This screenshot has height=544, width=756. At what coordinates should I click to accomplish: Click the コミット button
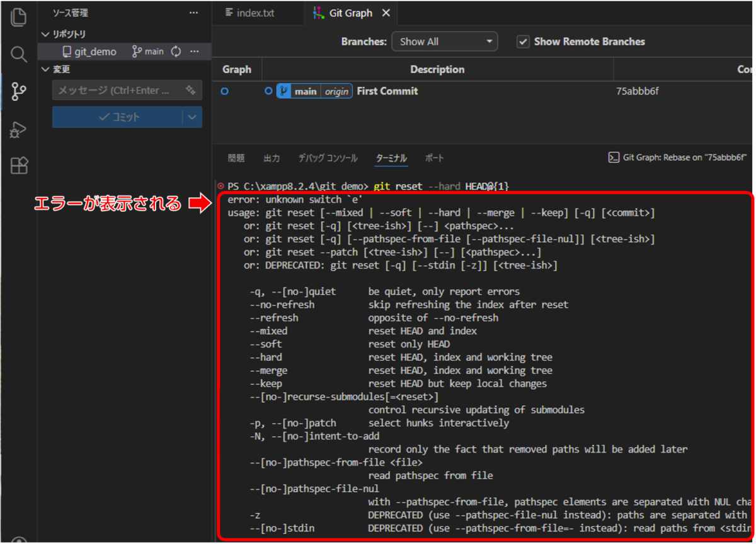pos(118,117)
